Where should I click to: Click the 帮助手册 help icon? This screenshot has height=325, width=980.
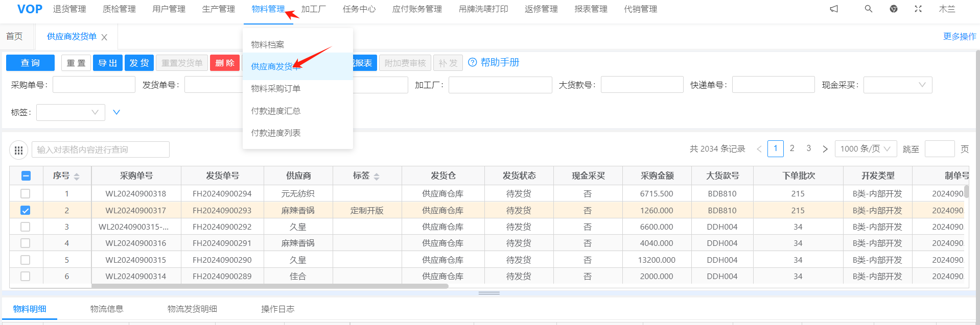[x=473, y=62]
